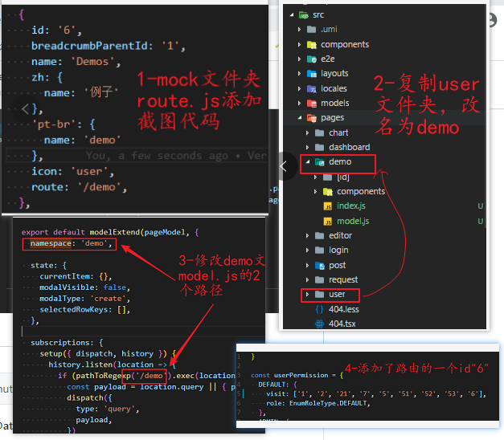Expand the locales folder arrow
Viewport: 504px width, 440px height.
300,88
